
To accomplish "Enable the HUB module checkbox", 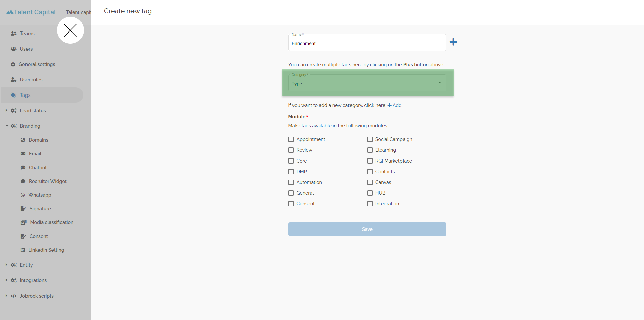I will pyautogui.click(x=370, y=193).
